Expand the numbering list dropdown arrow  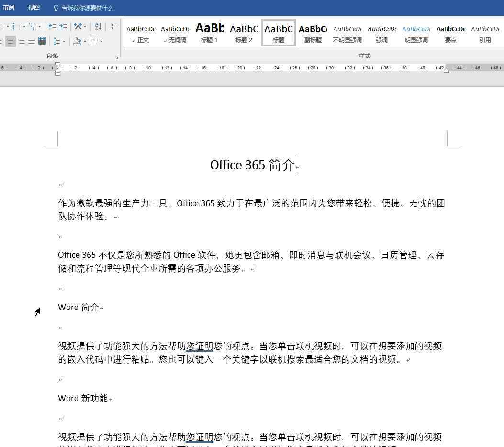tap(24, 26)
